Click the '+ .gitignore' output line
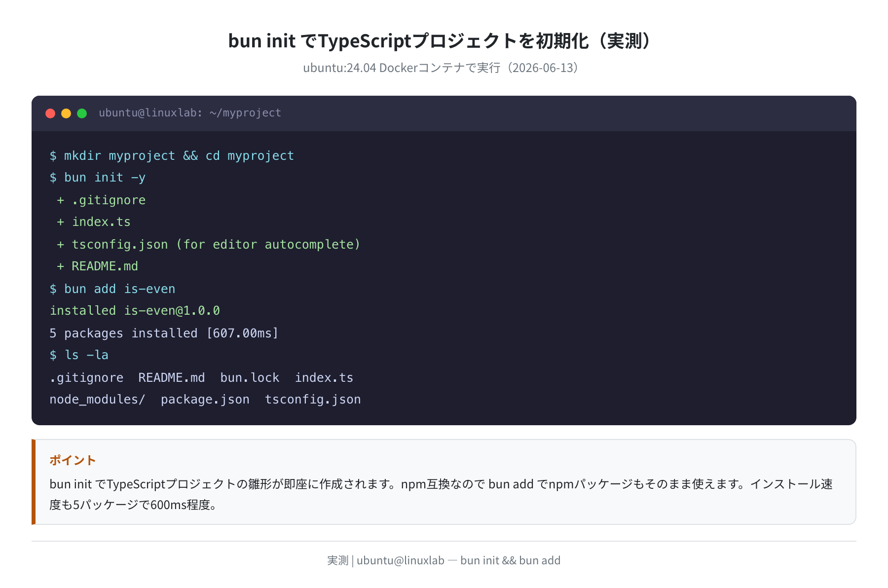Image resolution: width=888 pixels, height=588 pixels. [x=101, y=200]
